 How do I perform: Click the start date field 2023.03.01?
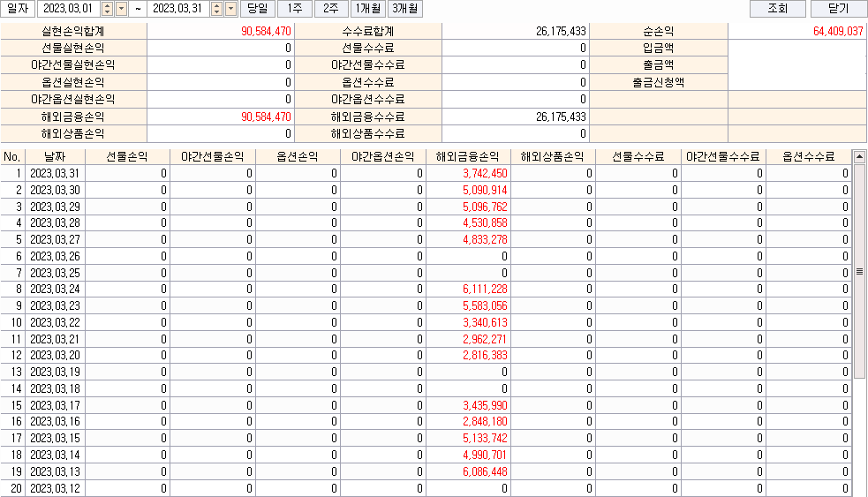pyautogui.click(x=67, y=9)
